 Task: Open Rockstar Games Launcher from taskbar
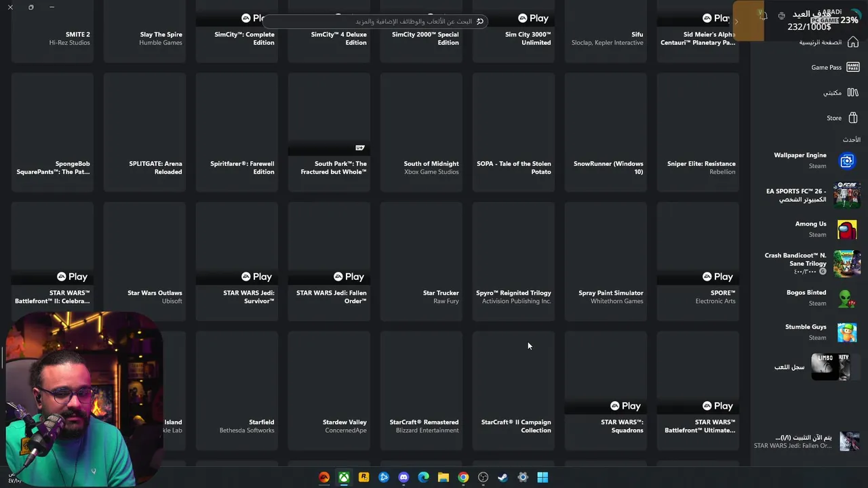pos(364,477)
